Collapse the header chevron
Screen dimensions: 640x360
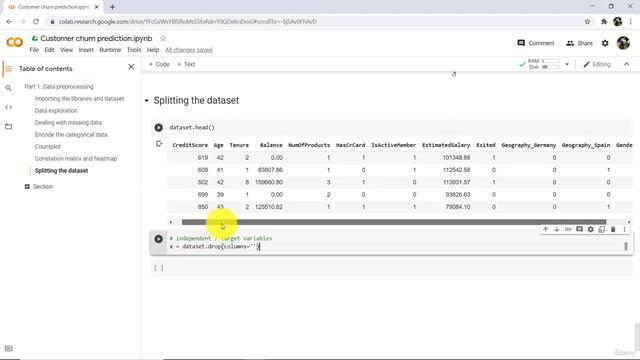coord(627,64)
